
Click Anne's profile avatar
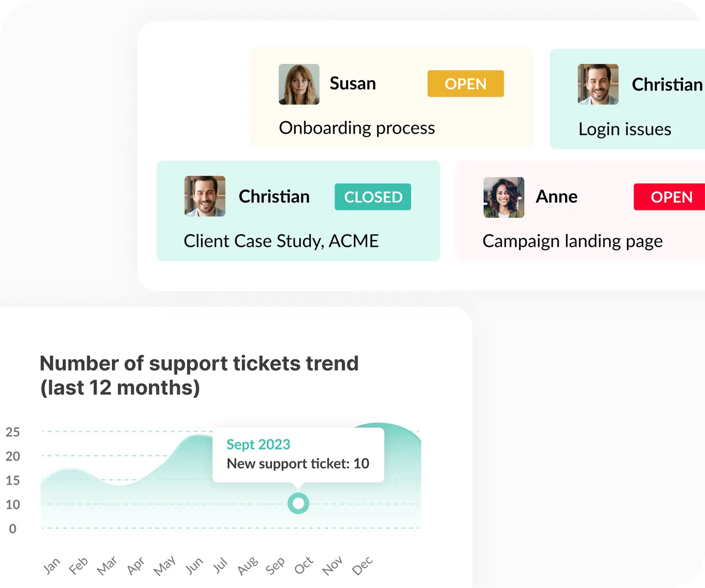pos(503,196)
